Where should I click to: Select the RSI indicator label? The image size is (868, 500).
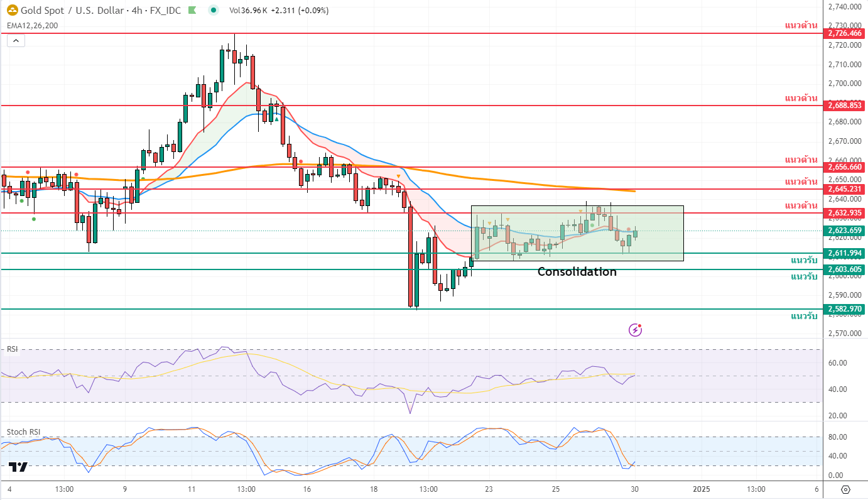click(12, 349)
